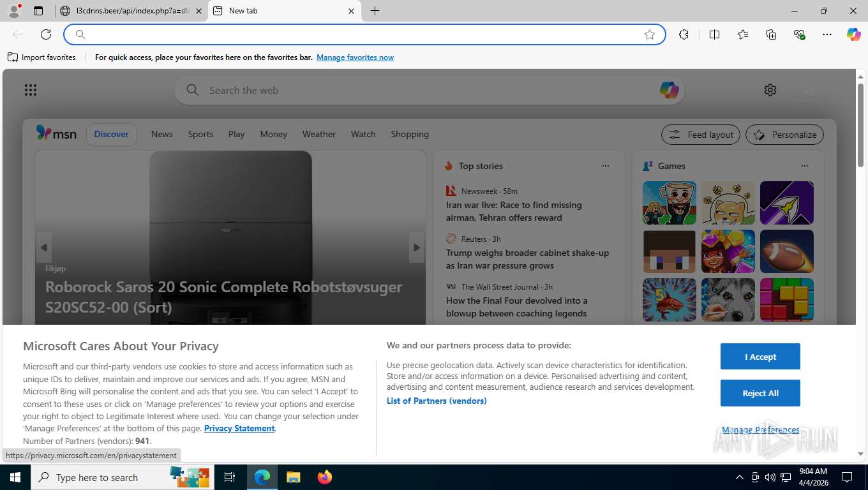The height and width of the screenshot is (490, 868).
Task: Click Reject All on privacy banner
Action: (760, 393)
